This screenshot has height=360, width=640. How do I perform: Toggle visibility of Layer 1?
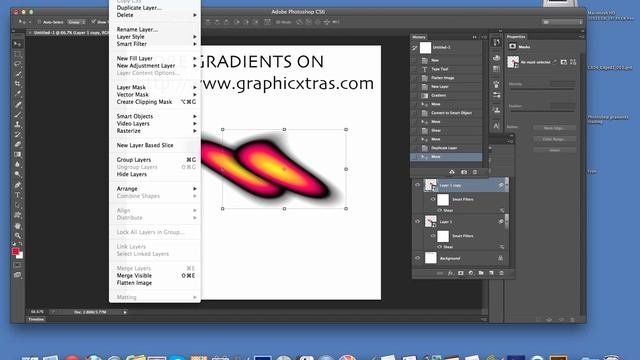pos(417,221)
